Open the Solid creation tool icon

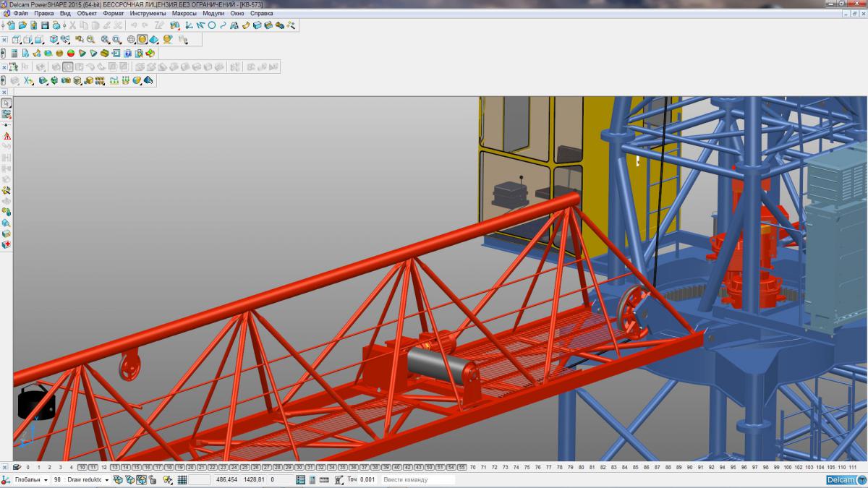pos(257,25)
